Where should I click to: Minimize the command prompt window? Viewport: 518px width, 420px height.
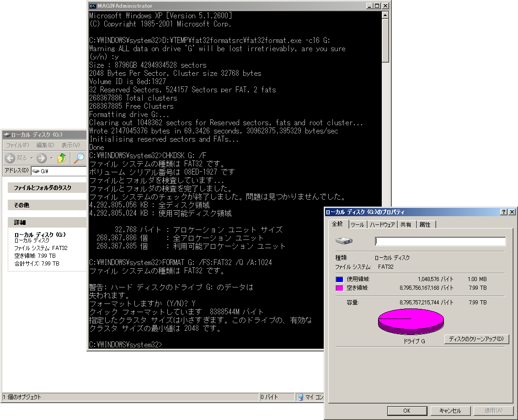click(x=369, y=6)
